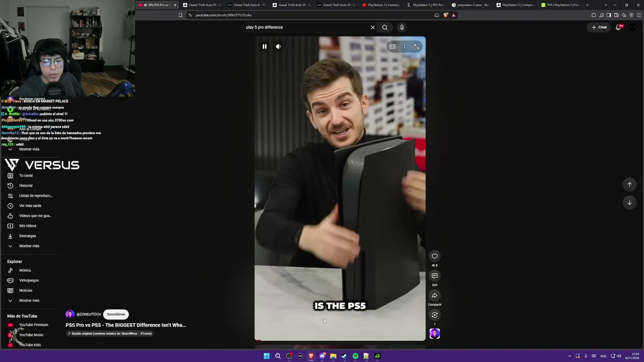Click the 'Sonido original' sound chip
Screen dimensions: 644x362
[110, 334]
